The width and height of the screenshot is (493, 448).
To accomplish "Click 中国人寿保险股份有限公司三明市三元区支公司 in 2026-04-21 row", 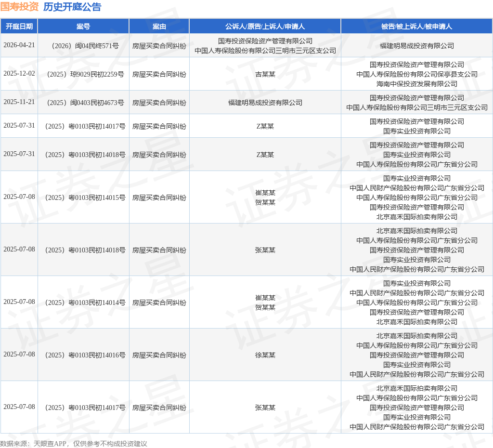I will point(265,51).
